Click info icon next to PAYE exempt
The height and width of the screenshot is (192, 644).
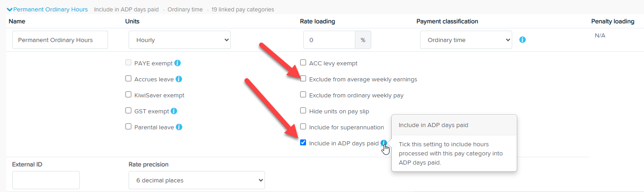(x=178, y=63)
